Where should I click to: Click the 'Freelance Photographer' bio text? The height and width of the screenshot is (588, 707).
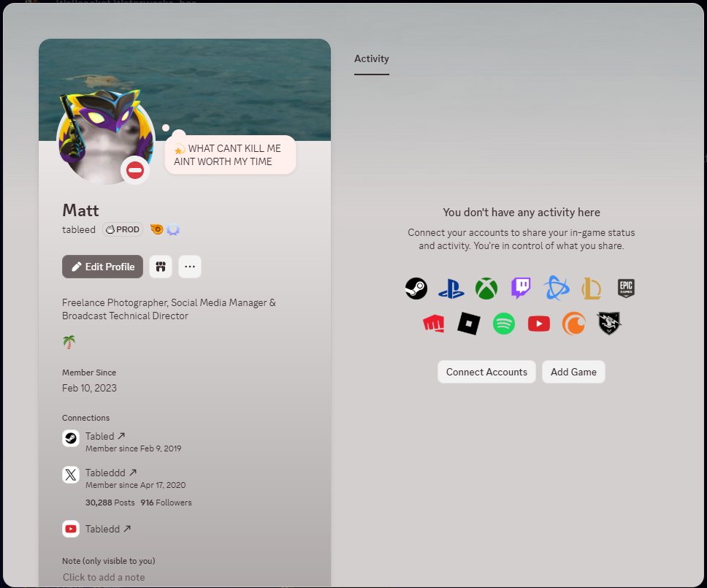(x=169, y=309)
